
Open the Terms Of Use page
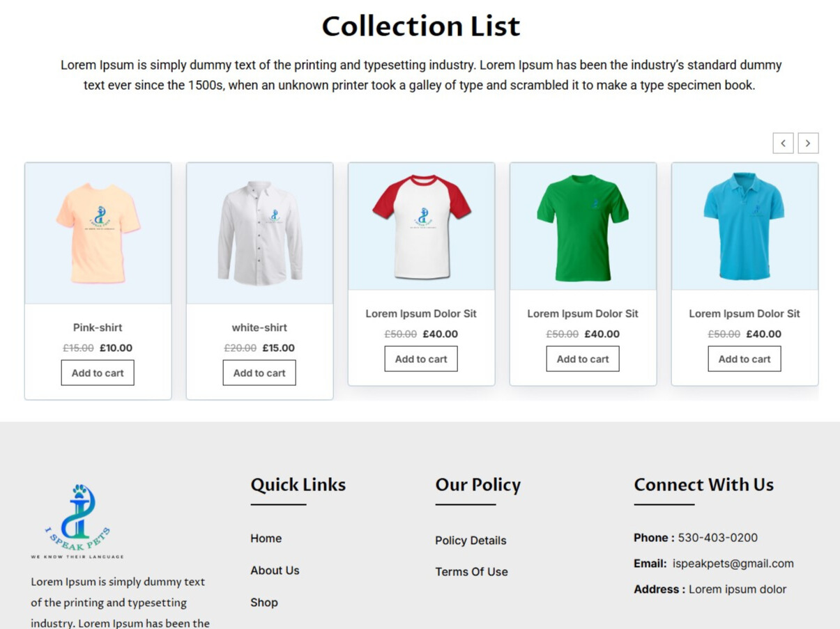[471, 572]
